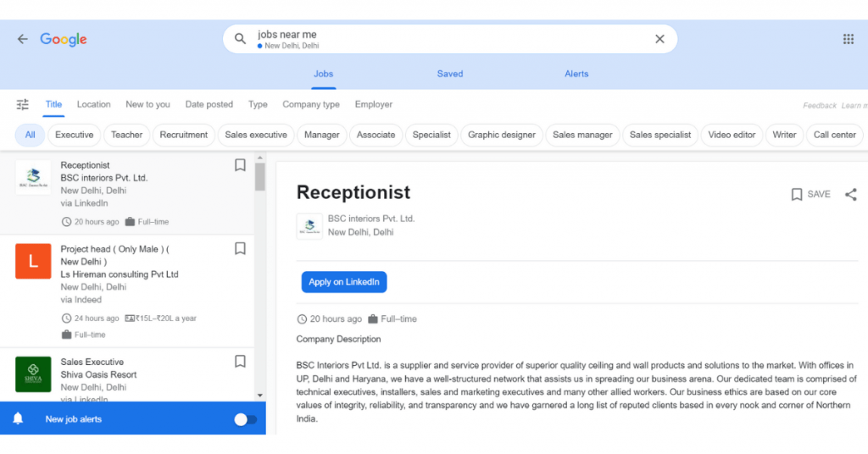The width and height of the screenshot is (868, 454).
Task: Click Ls Hireman consulting Pvt Ltd text
Action: 120,274
